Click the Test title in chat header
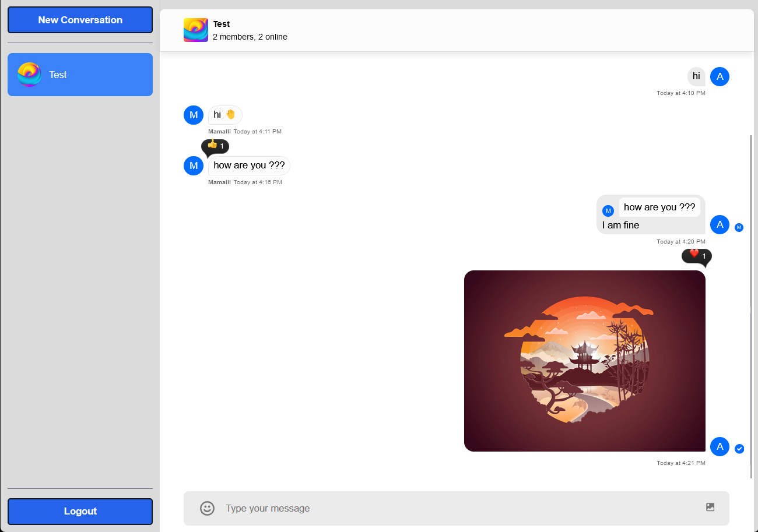 222,24
